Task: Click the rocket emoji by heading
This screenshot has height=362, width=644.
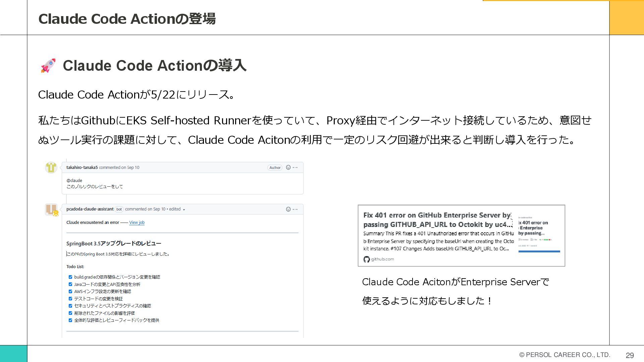Action: click(x=48, y=65)
